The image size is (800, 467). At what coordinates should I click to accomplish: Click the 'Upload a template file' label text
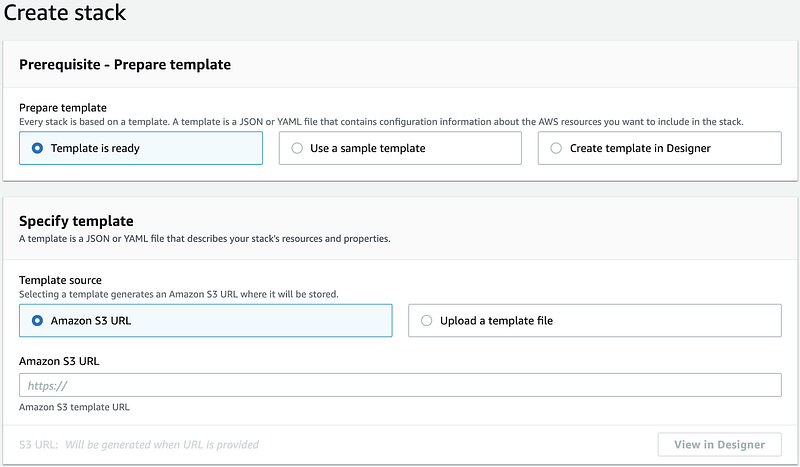pos(496,321)
